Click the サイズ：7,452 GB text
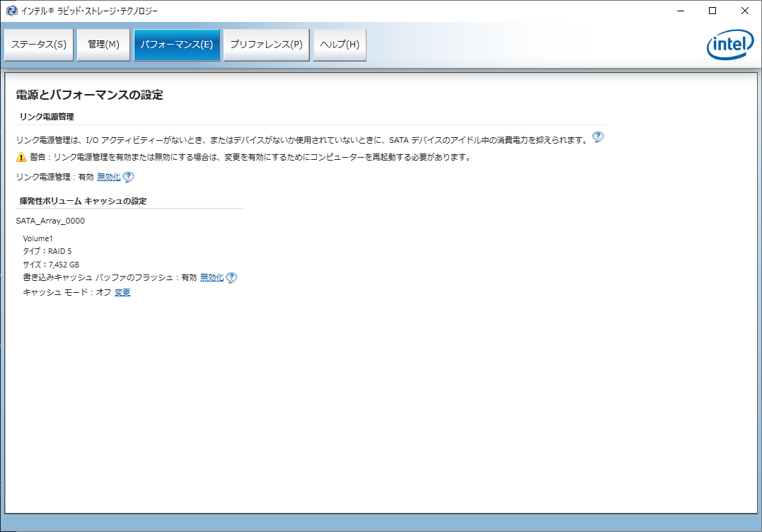This screenshot has width=762, height=532. coord(51,265)
